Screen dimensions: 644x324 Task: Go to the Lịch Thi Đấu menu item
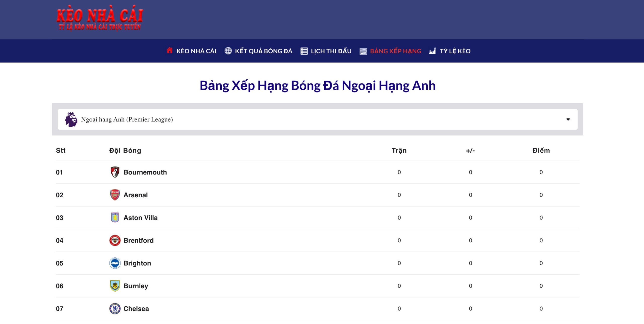pos(331,51)
